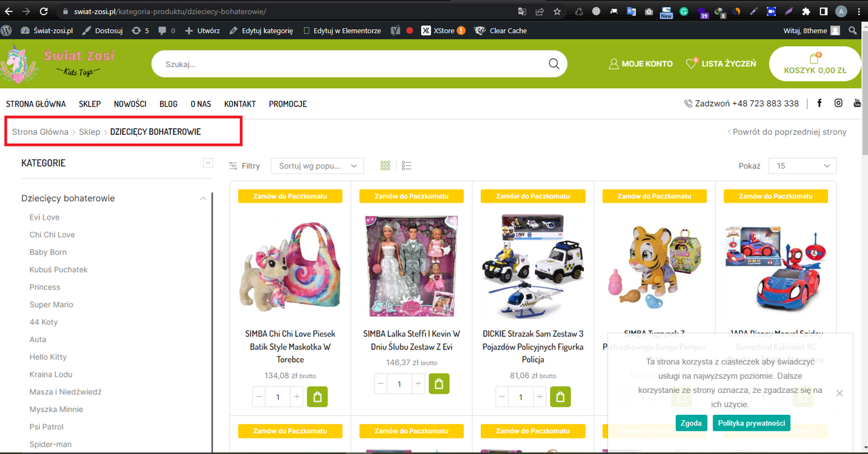Open STRONA GŁÓWNA in the main menu
The width and height of the screenshot is (868, 454).
[36, 104]
